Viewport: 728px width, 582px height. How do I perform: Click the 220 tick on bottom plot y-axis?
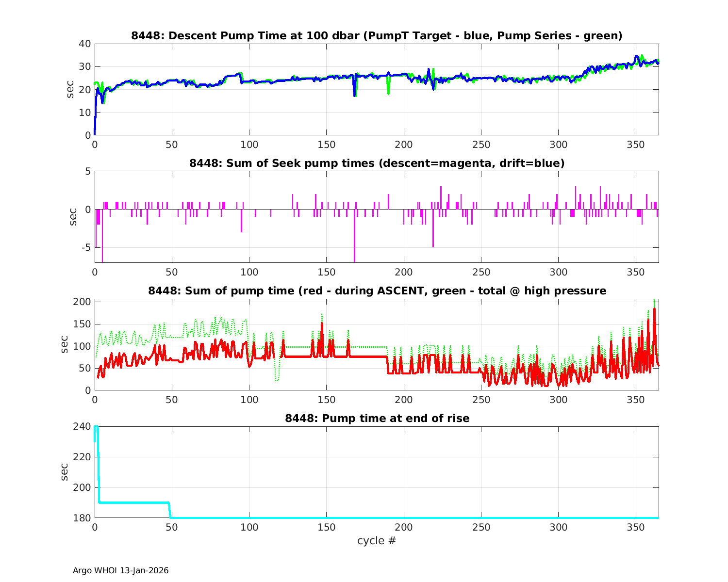(x=83, y=457)
